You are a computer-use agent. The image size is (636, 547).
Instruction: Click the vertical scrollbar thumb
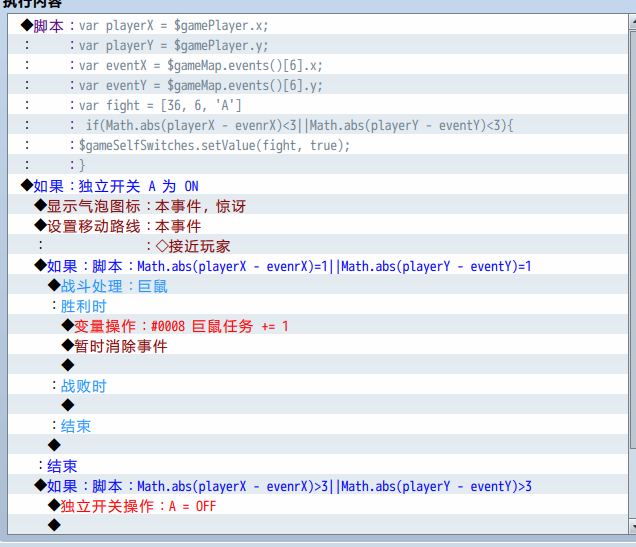[x=632, y=238]
